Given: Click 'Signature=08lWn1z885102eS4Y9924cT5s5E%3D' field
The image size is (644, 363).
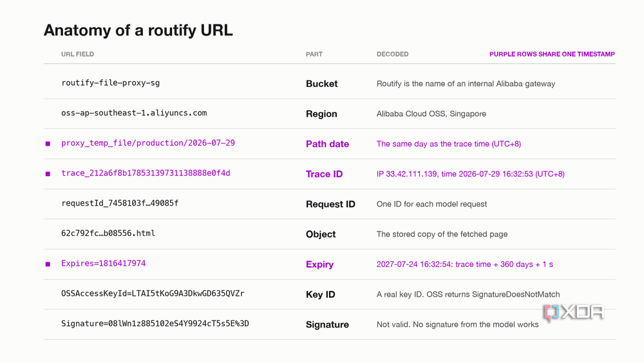Looking at the screenshot, I should (155, 324).
